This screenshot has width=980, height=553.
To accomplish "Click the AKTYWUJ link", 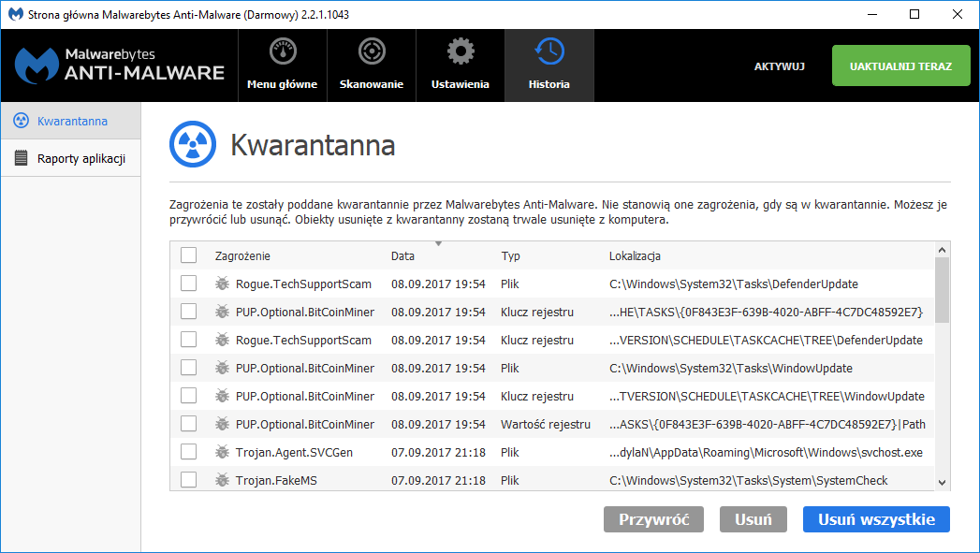I will click(x=780, y=66).
